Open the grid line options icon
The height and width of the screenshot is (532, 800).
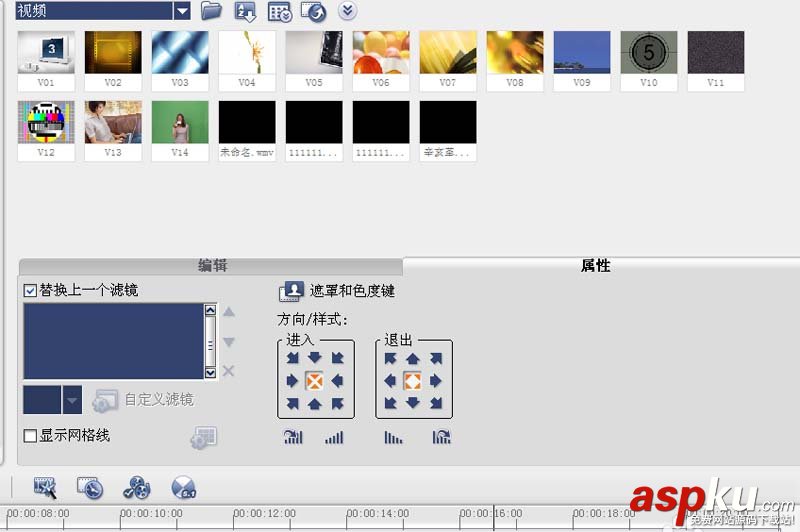(x=204, y=438)
